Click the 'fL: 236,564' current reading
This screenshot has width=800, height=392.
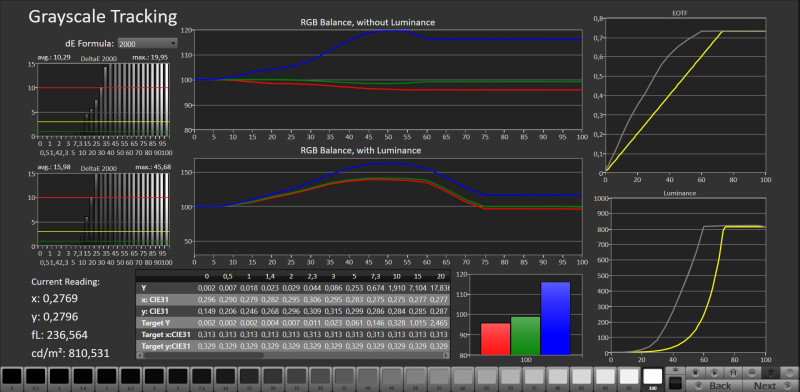[x=60, y=335]
